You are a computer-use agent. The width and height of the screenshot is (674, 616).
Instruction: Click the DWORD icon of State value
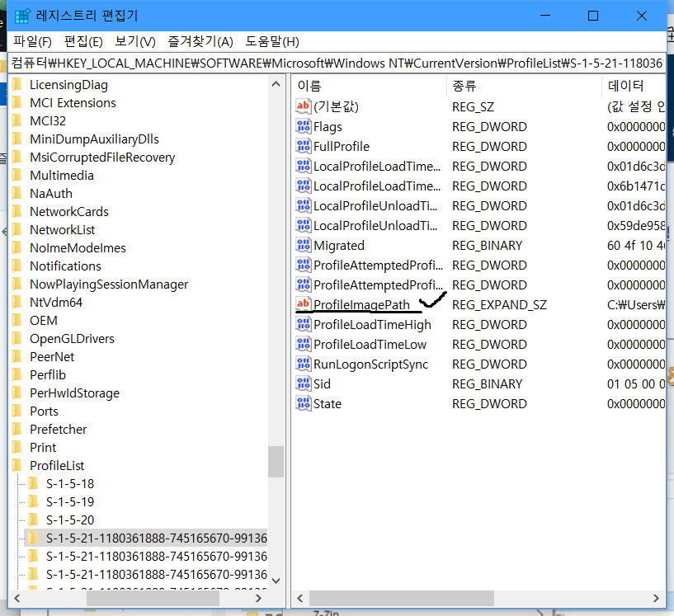click(303, 403)
